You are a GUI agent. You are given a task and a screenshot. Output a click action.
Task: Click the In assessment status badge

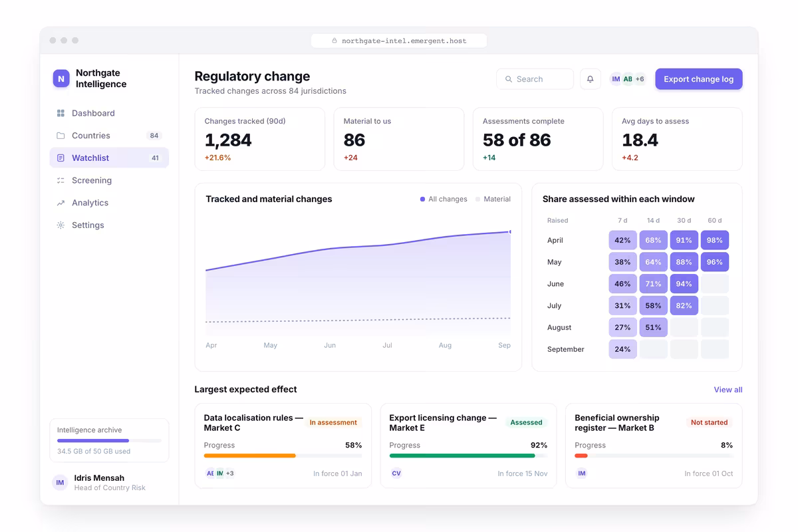click(333, 423)
